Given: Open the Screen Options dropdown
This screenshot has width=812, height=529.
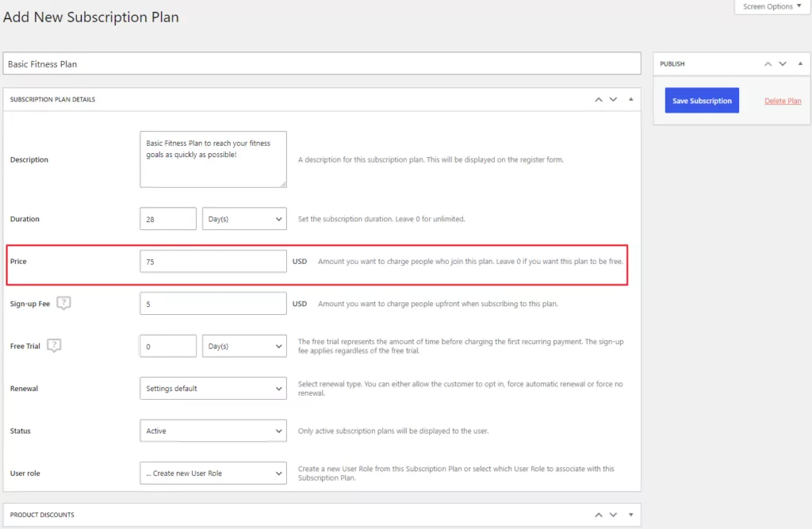Looking at the screenshot, I should [772, 6].
